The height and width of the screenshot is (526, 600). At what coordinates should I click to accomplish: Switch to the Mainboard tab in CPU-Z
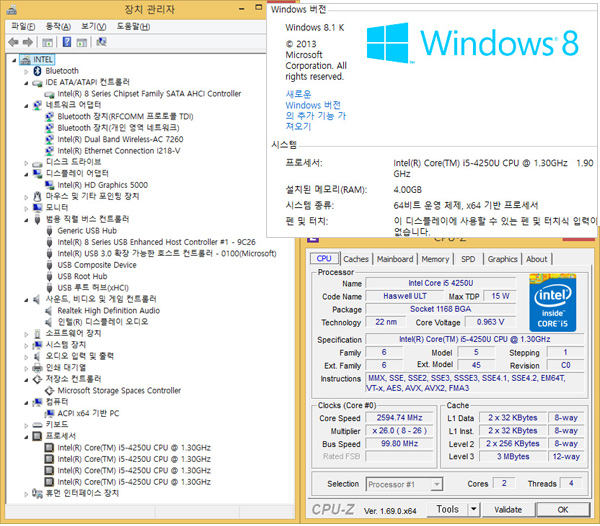[394, 259]
